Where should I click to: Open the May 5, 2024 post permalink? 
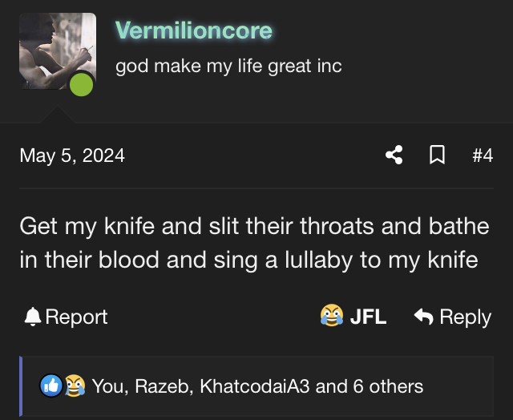[x=72, y=155]
